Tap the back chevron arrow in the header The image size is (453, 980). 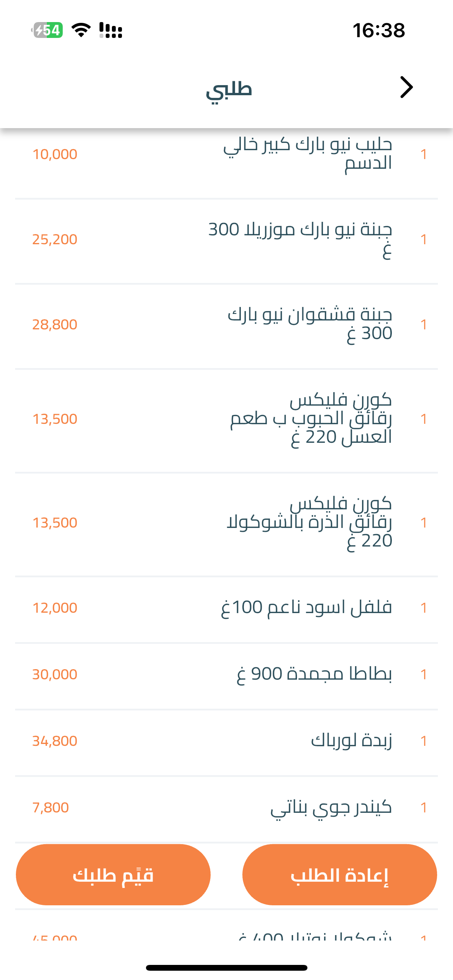(406, 87)
